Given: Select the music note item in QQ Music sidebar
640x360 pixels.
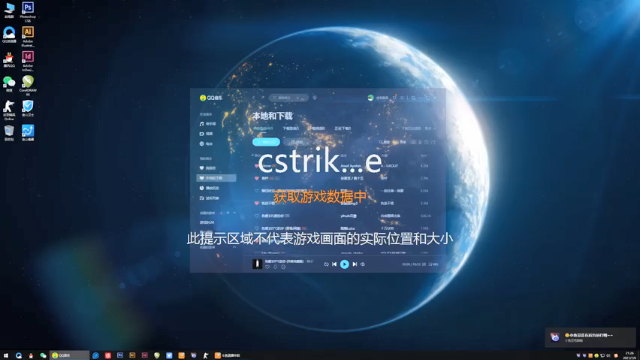Looking at the screenshot, I should click(x=208, y=124).
